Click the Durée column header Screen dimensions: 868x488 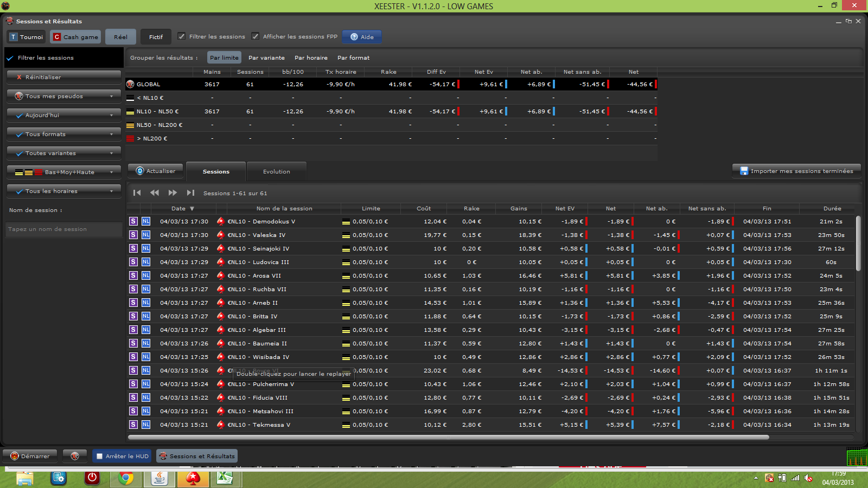832,208
